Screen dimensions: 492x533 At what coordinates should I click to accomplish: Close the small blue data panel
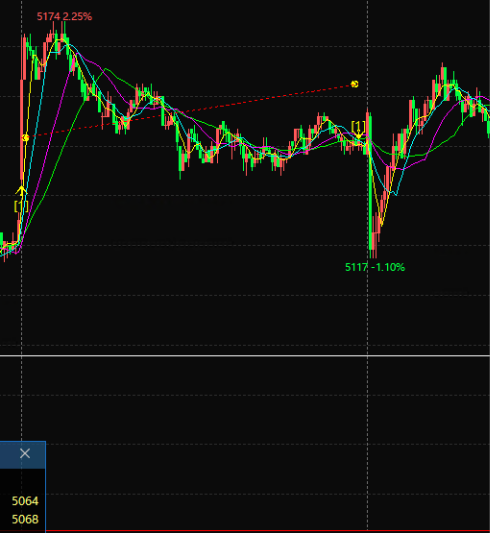[25, 453]
